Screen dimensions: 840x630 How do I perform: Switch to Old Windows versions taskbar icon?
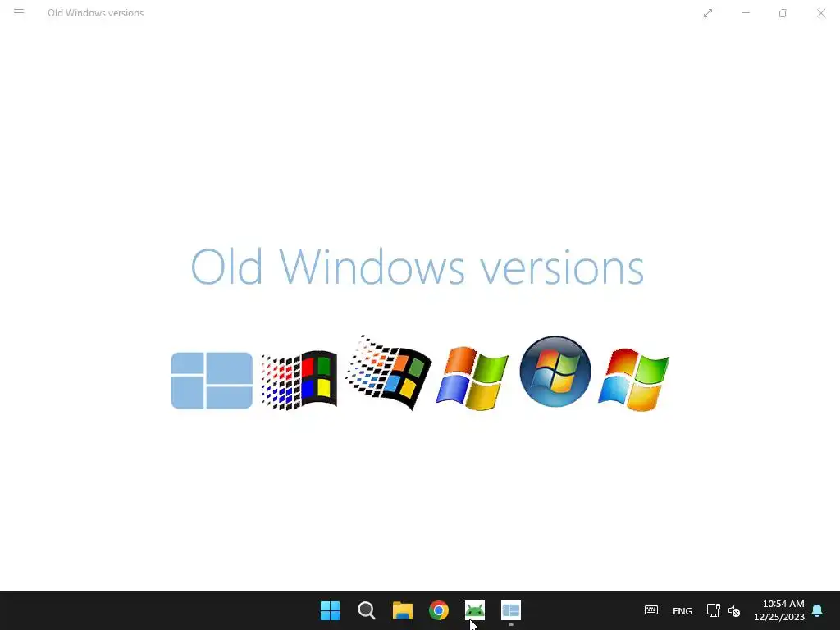(x=511, y=610)
